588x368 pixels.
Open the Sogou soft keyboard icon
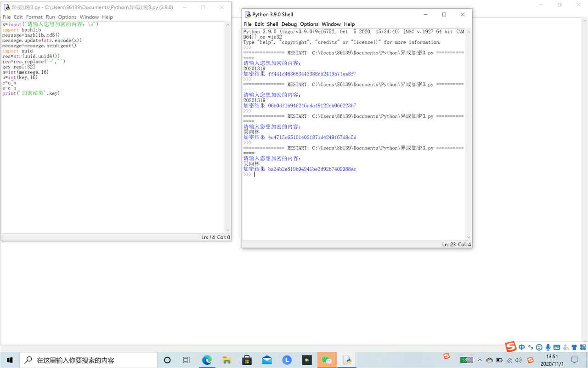coord(557,347)
